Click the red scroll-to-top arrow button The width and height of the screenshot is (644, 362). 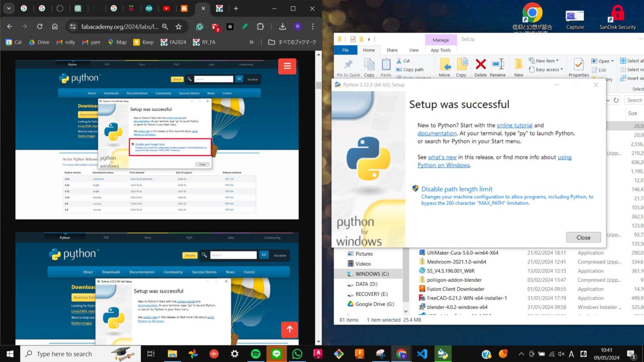coord(290,329)
